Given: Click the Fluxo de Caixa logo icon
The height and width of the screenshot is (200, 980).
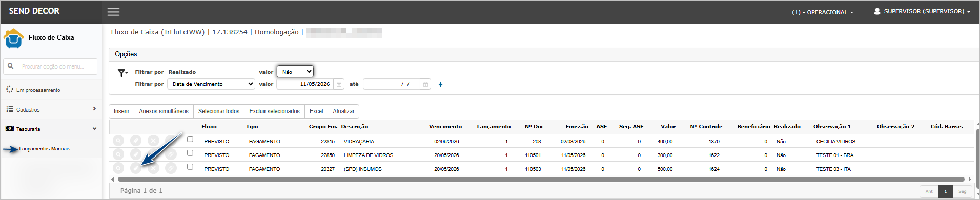Looking at the screenshot, I should (13, 38).
